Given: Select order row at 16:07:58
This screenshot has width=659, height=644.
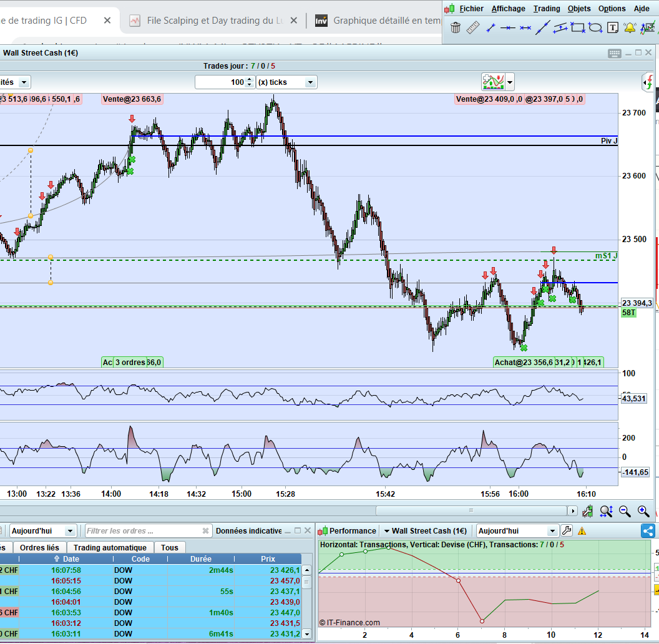Looking at the screenshot, I should 150,570.
